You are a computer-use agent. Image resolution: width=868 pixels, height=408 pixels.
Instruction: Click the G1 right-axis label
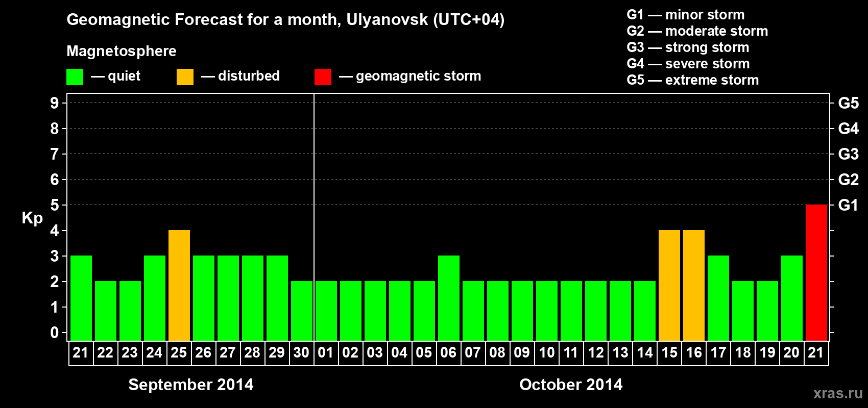848,205
